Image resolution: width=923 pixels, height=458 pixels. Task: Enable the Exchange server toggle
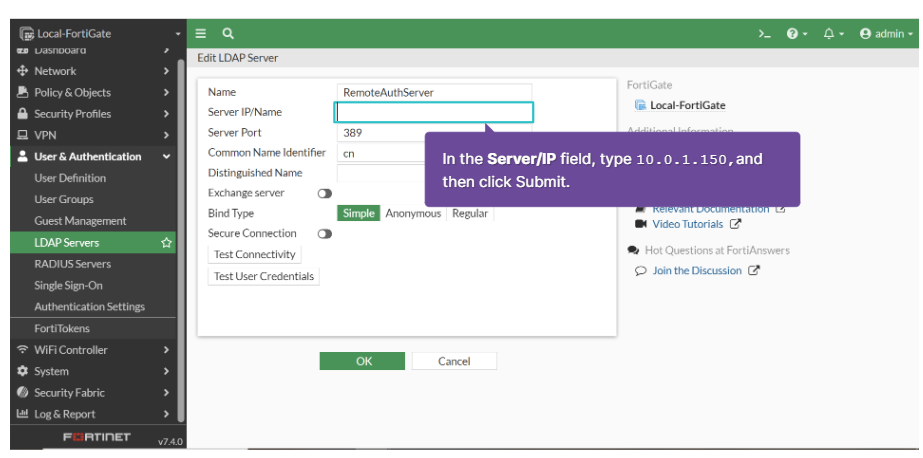pyautogui.click(x=325, y=193)
